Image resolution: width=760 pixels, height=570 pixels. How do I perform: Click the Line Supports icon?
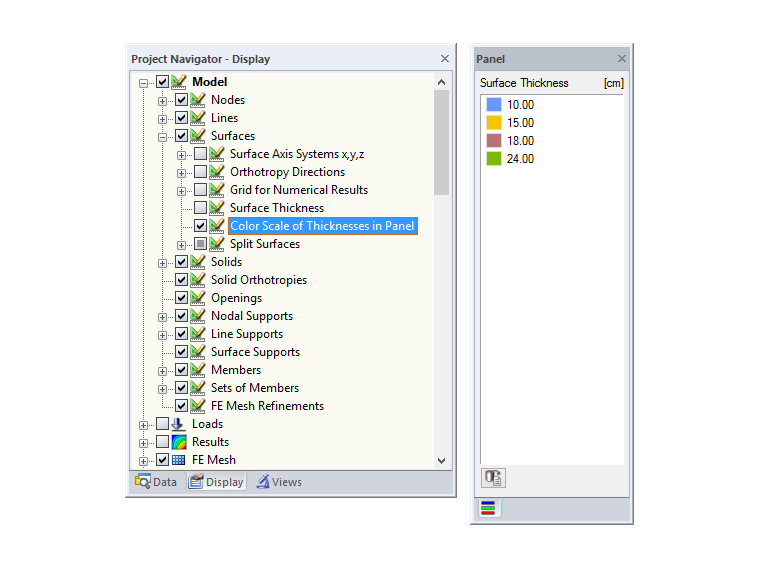pyautogui.click(x=198, y=333)
